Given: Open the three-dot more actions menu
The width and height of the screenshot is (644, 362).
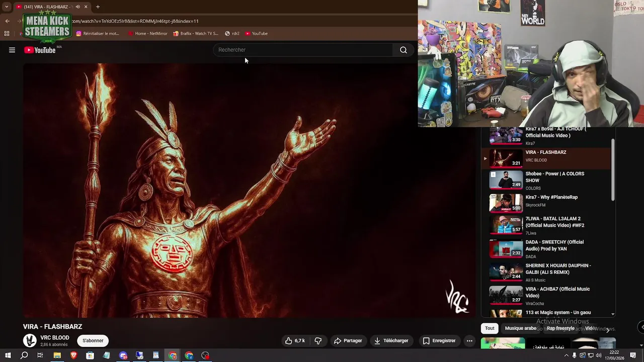Looking at the screenshot, I should [469, 340].
